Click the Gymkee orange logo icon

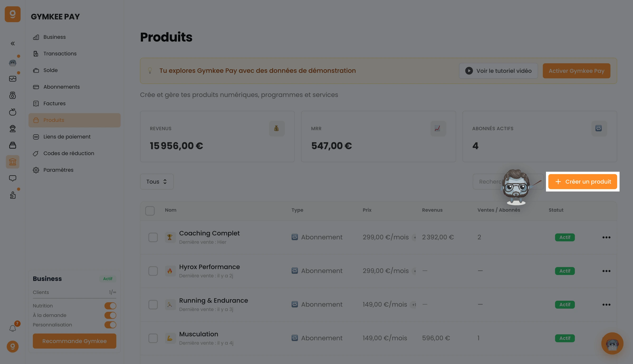[x=13, y=14]
